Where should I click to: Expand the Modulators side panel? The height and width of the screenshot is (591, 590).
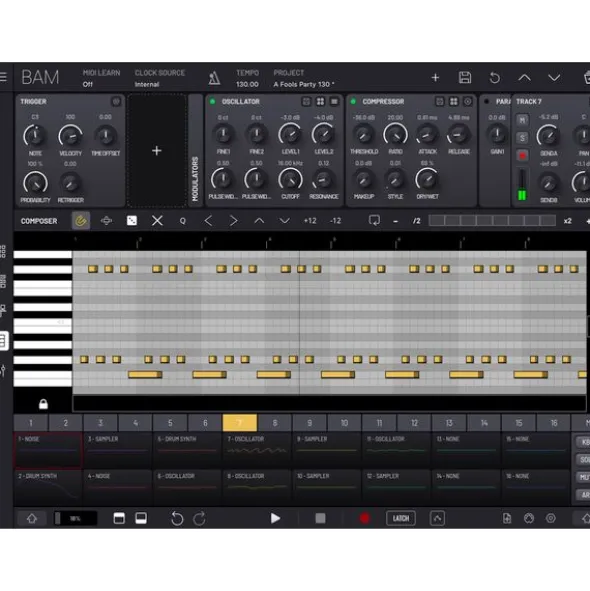tap(195, 151)
